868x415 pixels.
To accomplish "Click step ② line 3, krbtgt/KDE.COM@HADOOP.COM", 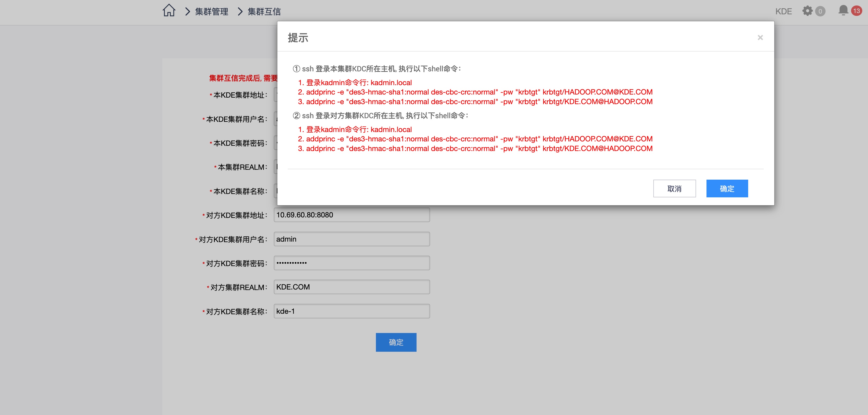I will pos(475,149).
